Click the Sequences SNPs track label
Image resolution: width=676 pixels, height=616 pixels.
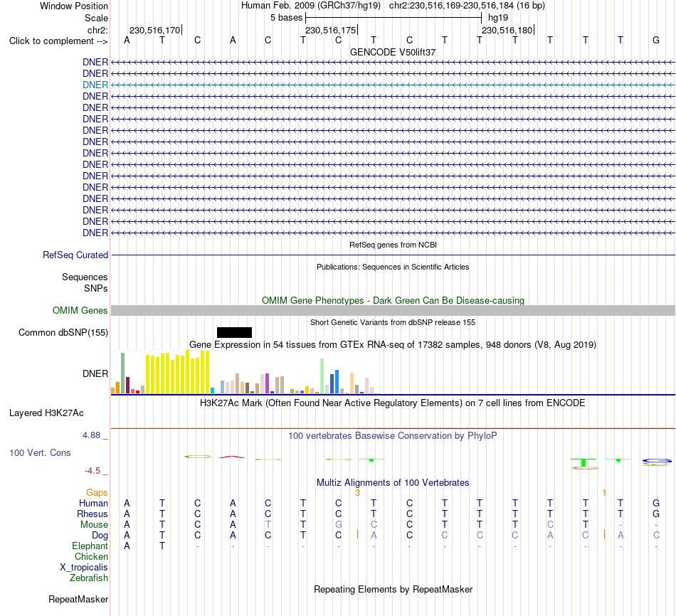(x=85, y=282)
